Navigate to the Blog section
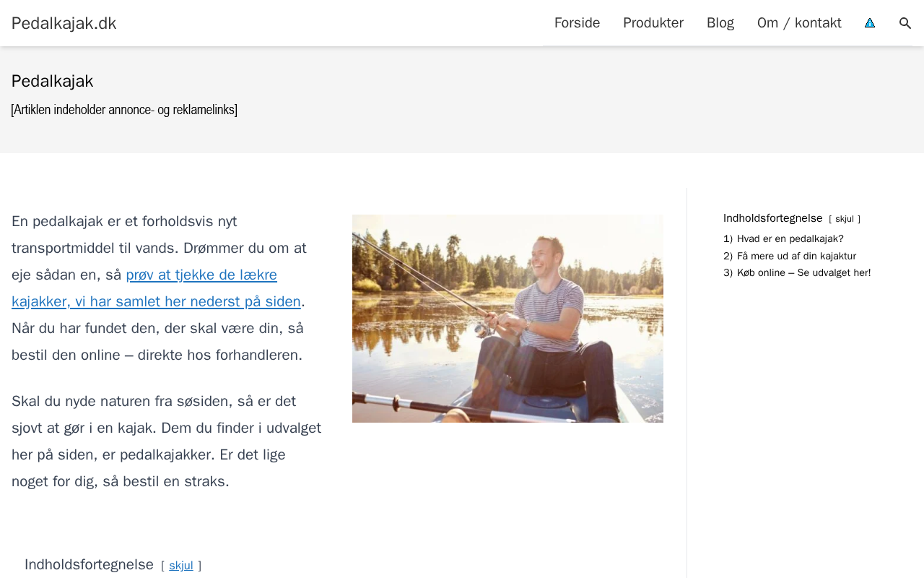Image resolution: width=924 pixels, height=578 pixels. (x=720, y=23)
